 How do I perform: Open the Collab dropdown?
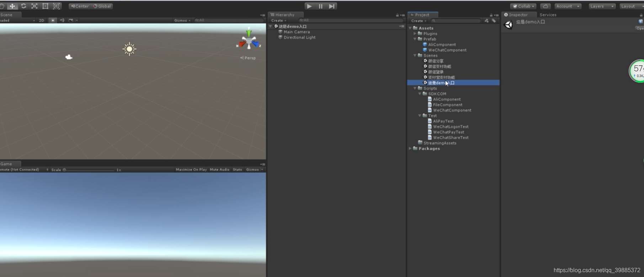point(523,6)
